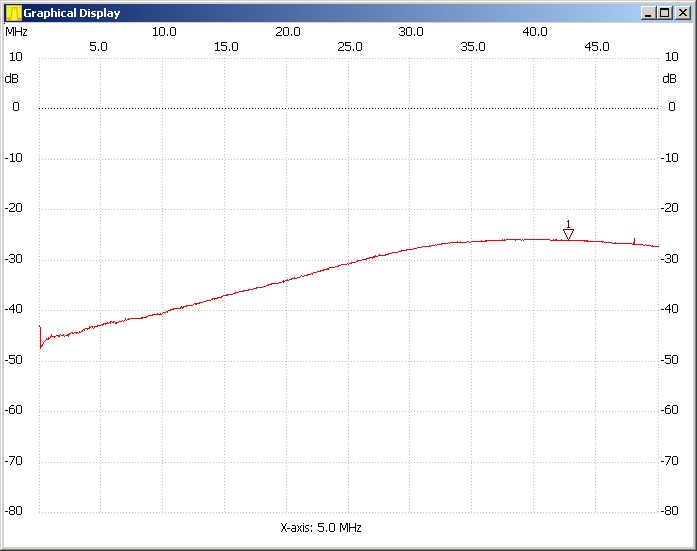Close the Graphical Display window
The width and height of the screenshot is (697, 551).
[682, 13]
